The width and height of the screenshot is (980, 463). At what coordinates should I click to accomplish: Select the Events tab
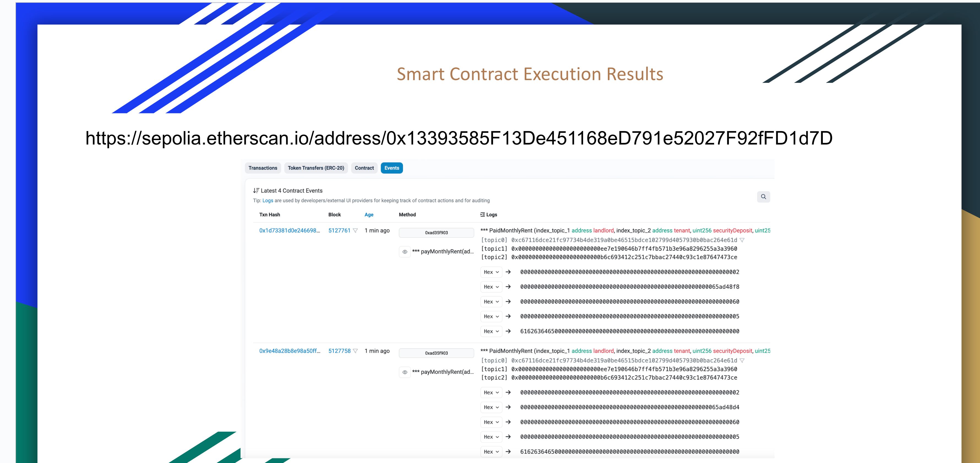point(391,168)
